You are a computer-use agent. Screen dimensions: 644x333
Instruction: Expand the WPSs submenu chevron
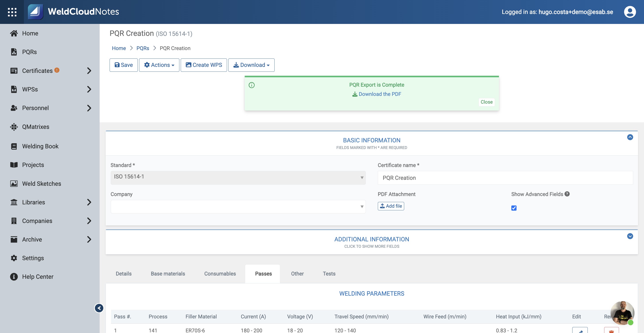89,89
